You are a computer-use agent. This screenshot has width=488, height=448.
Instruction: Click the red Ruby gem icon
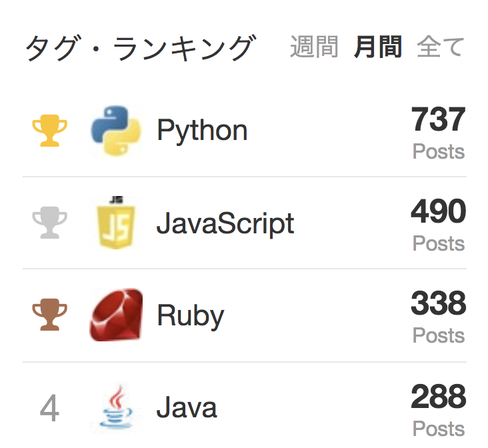tap(116, 315)
